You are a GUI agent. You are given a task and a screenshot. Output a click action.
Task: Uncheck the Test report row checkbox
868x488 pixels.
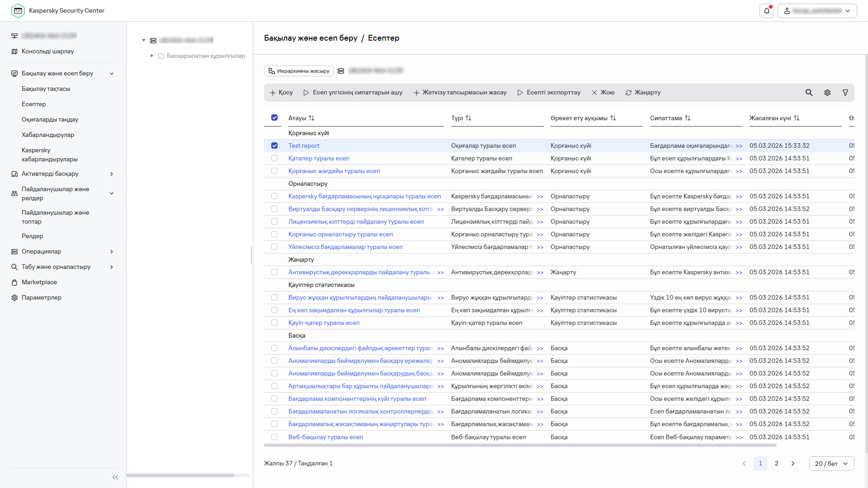(x=274, y=145)
